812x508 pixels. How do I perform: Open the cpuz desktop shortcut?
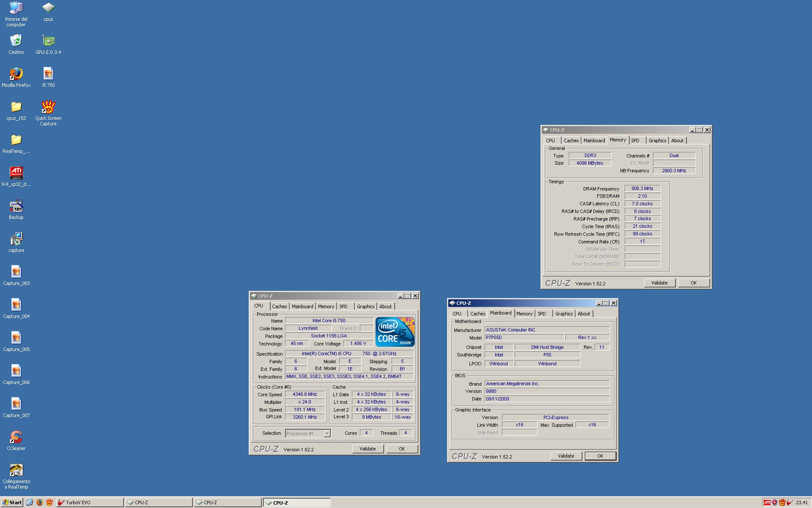48,12
